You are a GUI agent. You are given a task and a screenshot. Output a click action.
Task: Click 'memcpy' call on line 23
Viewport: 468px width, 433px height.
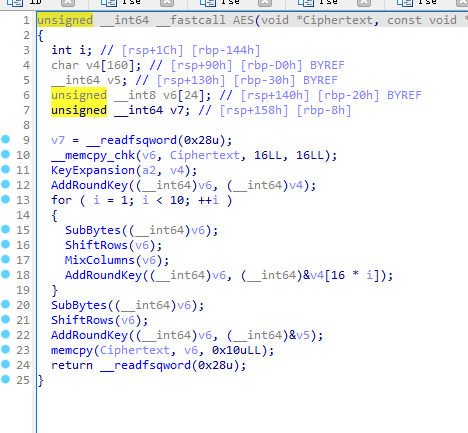(x=72, y=350)
